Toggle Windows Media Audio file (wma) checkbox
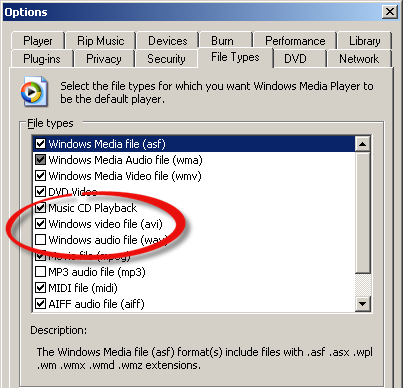Image resolution: width=403 pixels, height=388 pixels. (40, 160)
